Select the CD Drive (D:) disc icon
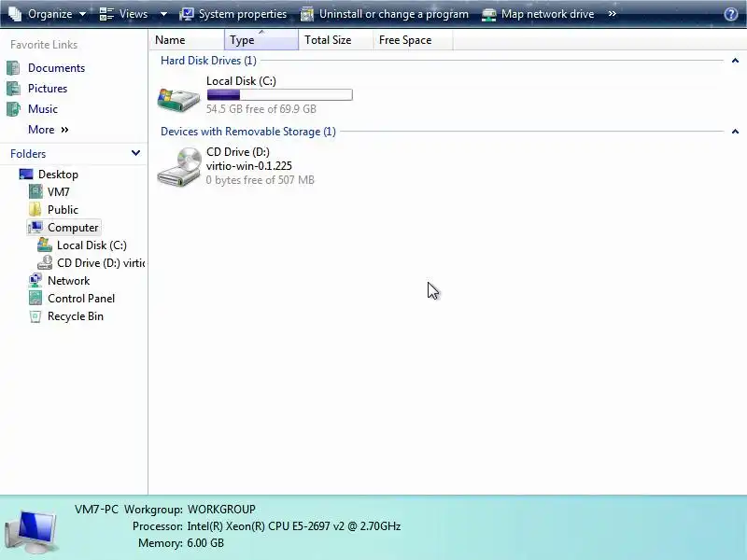 [x=179, y=166]
